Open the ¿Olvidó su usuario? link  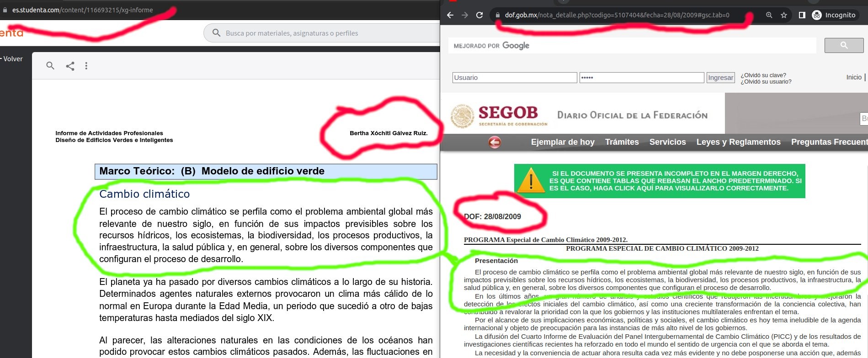click(x=766, y=82)
